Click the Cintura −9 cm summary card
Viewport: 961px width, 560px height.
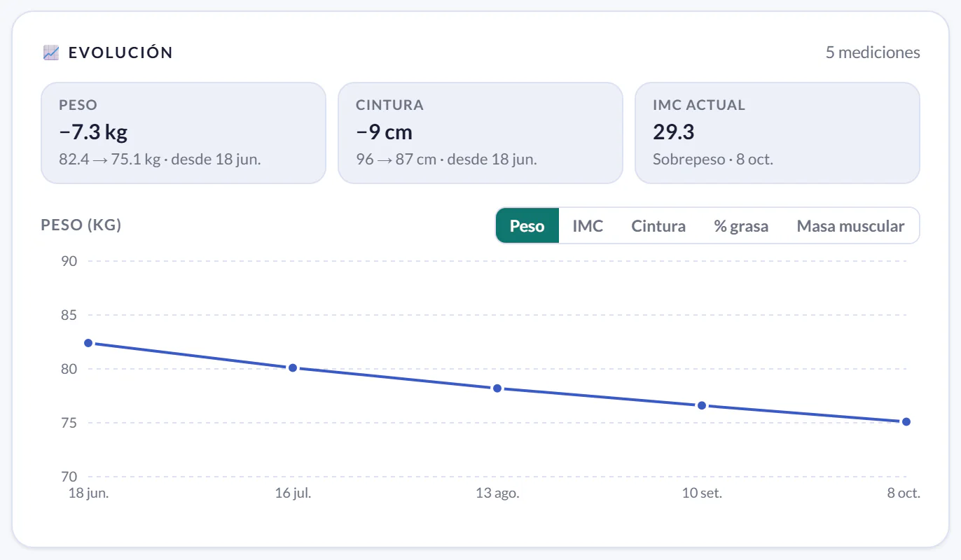[x=480, y=133]
